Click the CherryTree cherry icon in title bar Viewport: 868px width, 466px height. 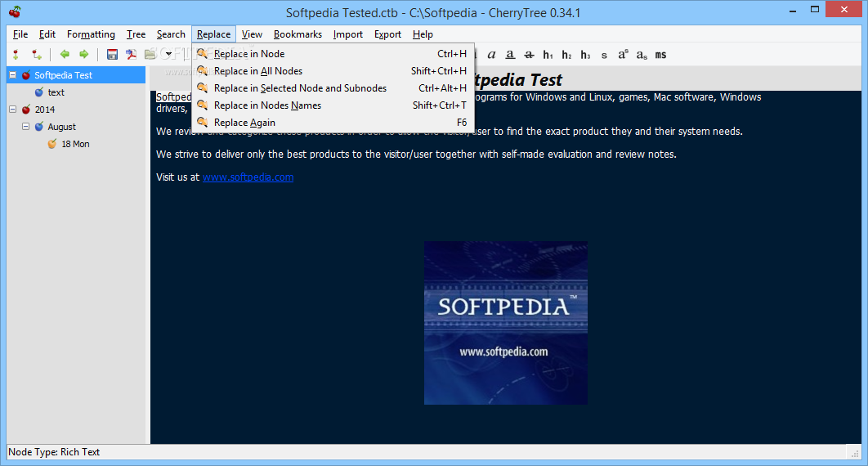[15, 11]
